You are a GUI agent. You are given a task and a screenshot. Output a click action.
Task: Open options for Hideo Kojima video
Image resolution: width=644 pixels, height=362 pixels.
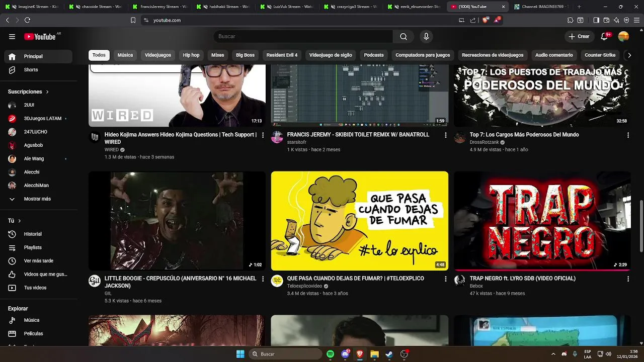tap(263, 135)
